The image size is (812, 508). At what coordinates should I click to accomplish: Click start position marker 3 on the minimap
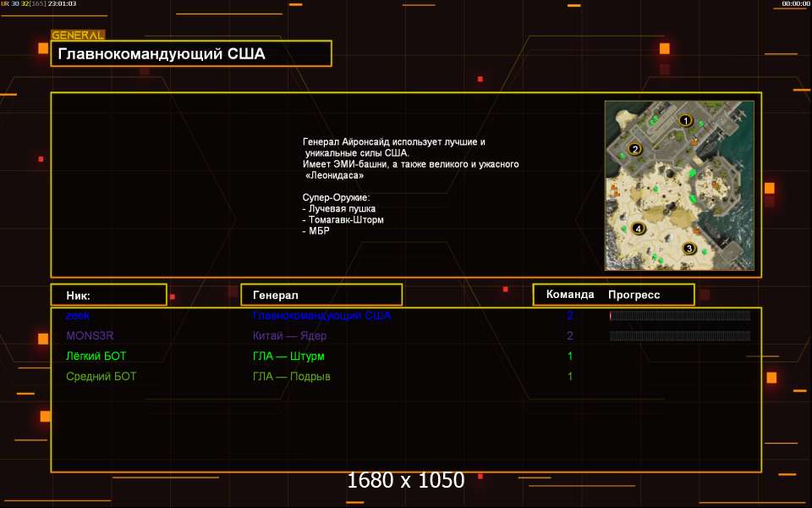pyautogui.click(x=689, y=249)
